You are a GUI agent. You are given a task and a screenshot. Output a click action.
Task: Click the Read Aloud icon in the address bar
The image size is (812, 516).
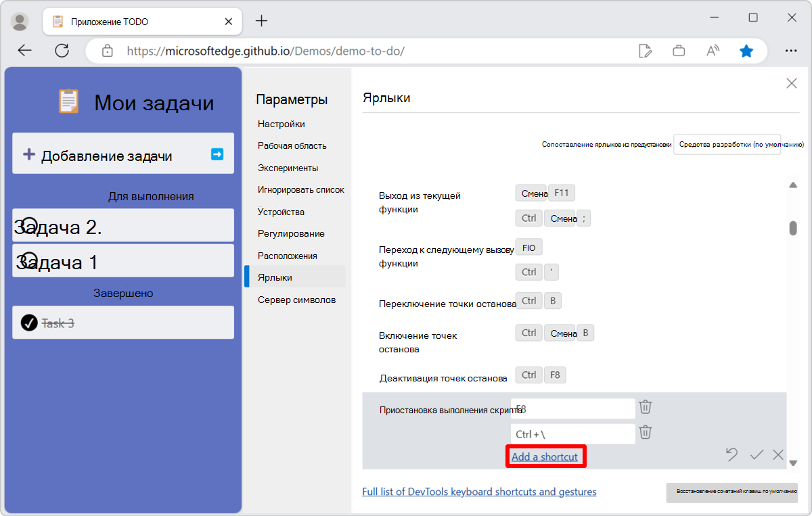713,50
